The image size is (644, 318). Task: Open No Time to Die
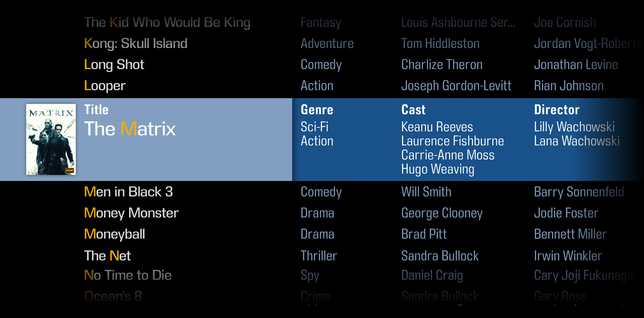tap(128, 275)
